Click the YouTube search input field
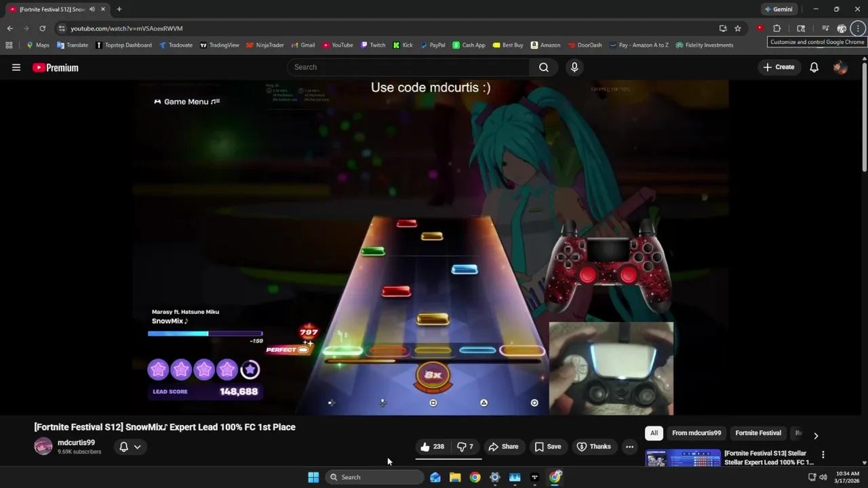This screenshot has width=868, height=488. coord(408,67)
